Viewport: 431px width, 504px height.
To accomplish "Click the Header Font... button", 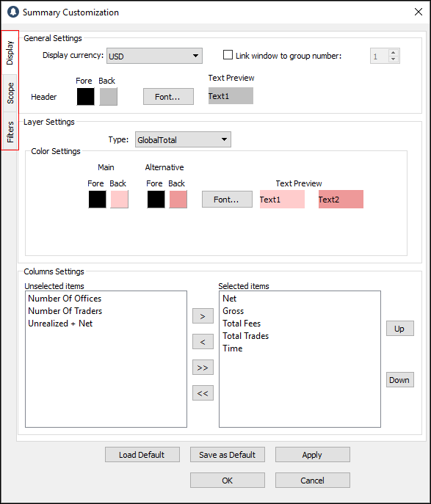I will pos(168,96).
